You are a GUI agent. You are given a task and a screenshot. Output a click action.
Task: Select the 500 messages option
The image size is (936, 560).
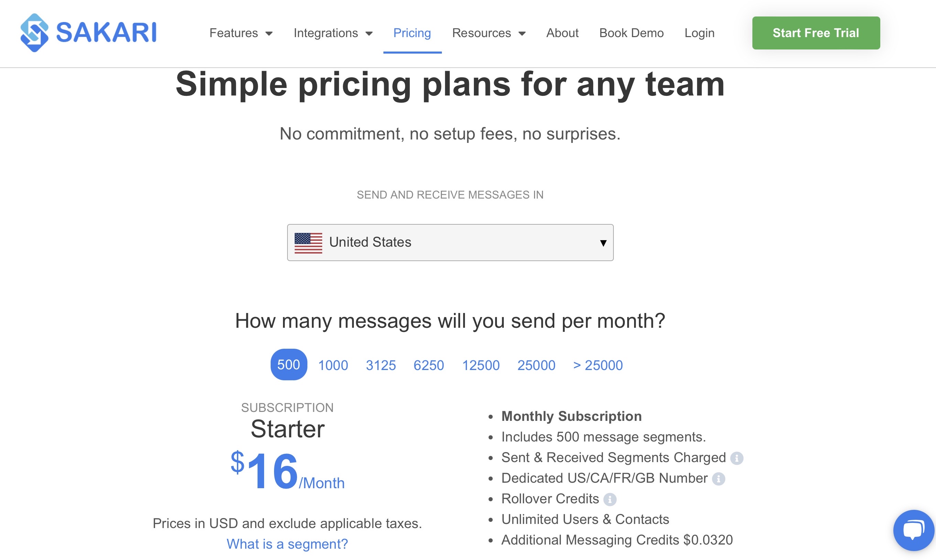289,365
